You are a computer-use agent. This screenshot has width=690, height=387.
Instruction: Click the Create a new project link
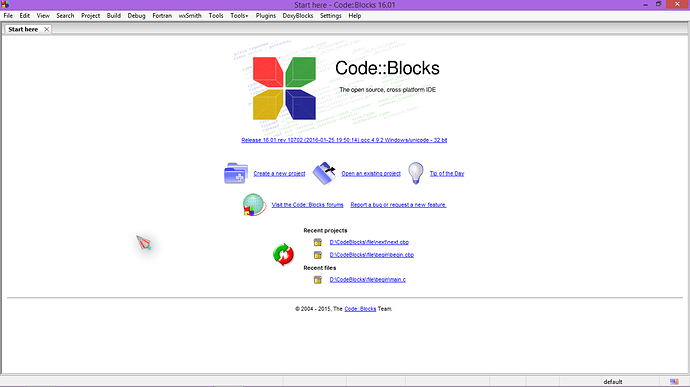point(279,173)
